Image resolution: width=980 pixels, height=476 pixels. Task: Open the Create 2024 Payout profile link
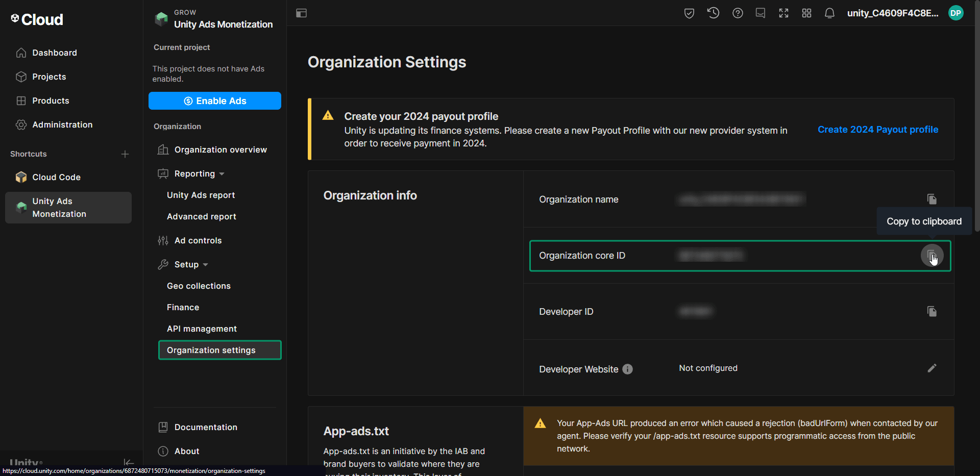coord(878,130)
